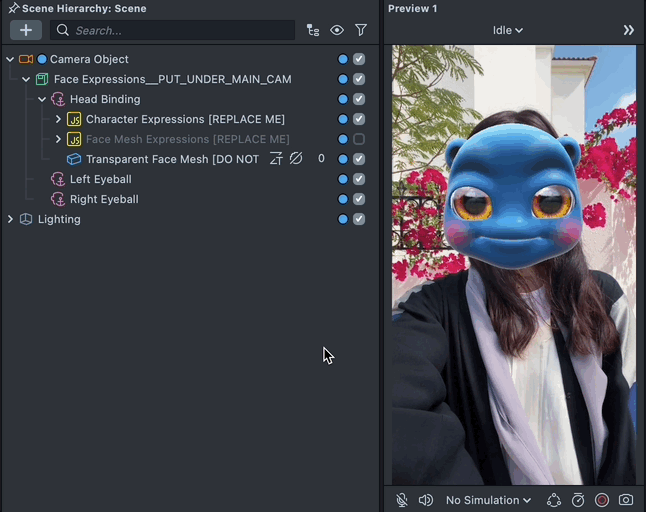This screenshot has height=512, width=646.
Task: Open the hierarchy filter funnel icon
Action: pos(361,30)
